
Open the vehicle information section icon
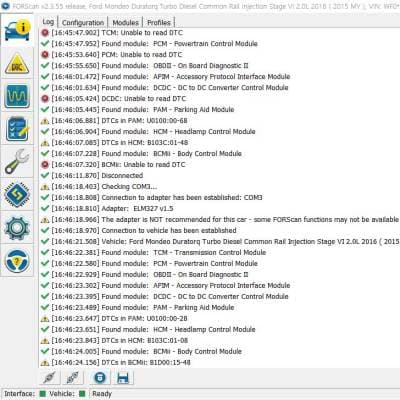click(x=17, y=31)
